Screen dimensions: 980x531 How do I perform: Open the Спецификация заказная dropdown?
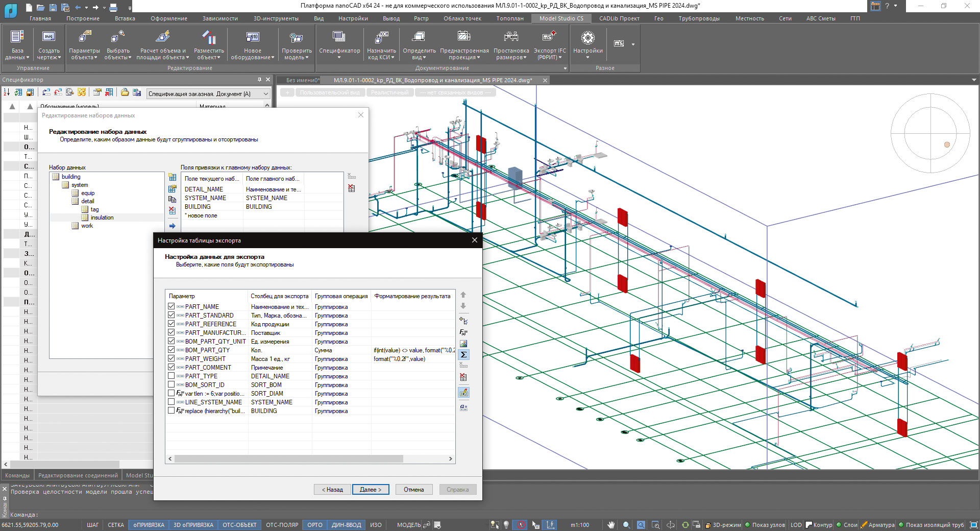(x=208, y=94)
